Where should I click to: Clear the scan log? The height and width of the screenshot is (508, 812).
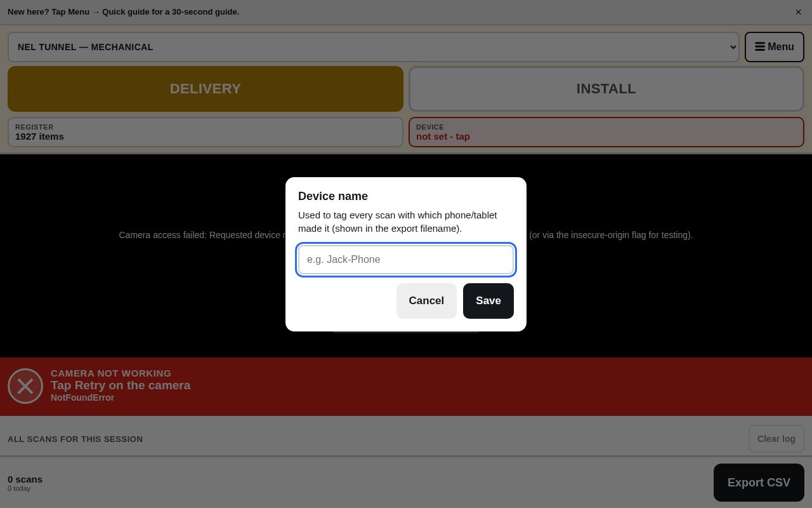[x=776, y=439]
